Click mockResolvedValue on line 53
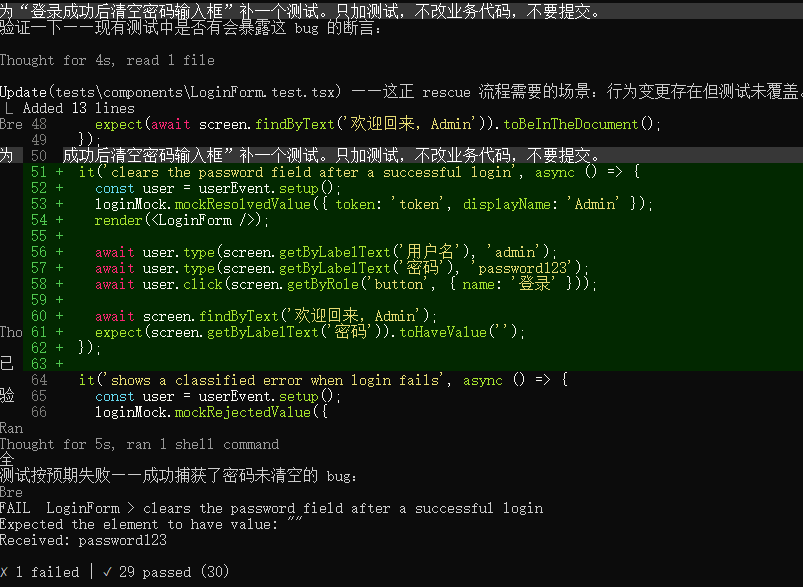The image size is (803, 587). point(243,204)
